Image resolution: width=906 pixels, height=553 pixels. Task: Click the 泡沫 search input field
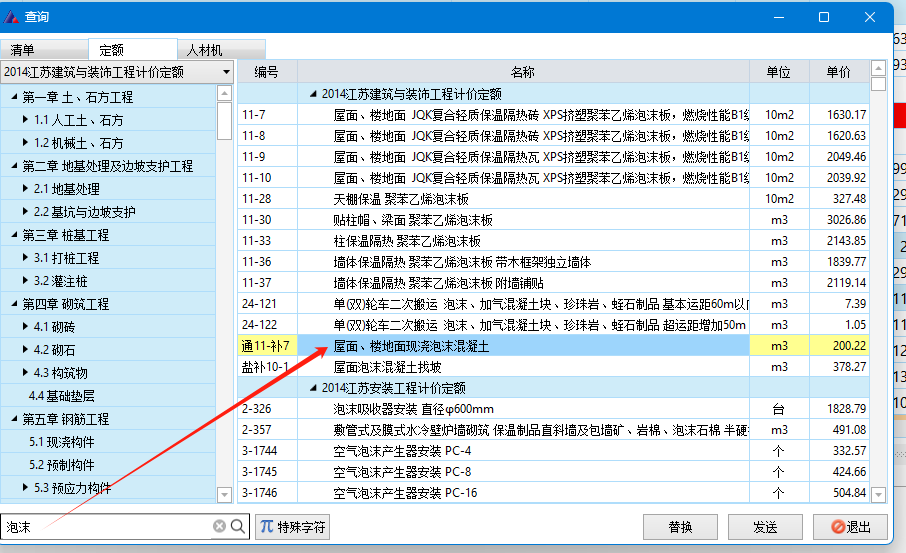point(107,526)
